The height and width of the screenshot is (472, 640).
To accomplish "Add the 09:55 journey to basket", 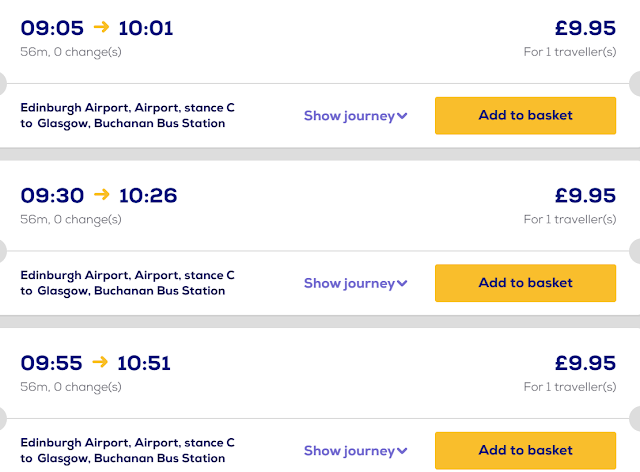I will click(525, 450).
